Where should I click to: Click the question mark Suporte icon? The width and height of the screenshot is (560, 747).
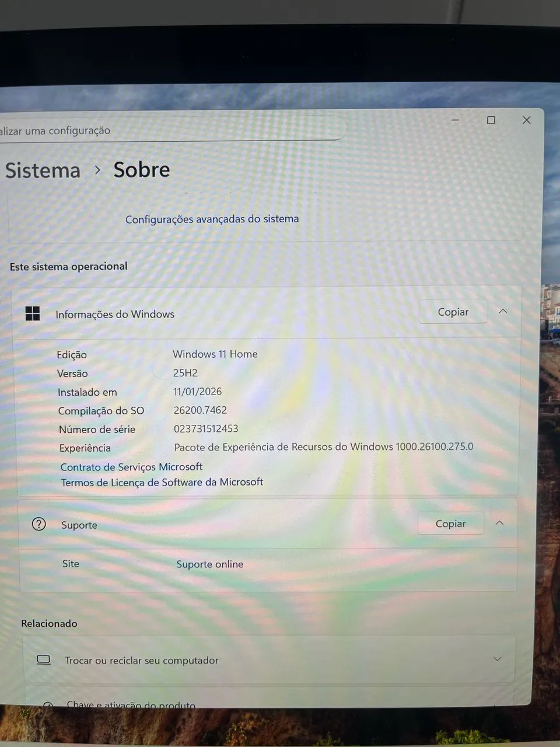38,524
